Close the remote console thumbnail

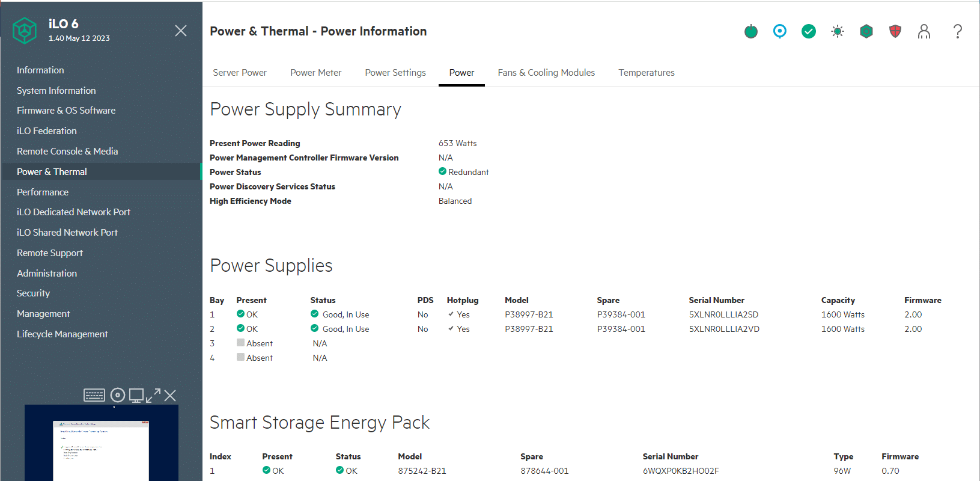pyautogui.click(x=170, y=395)
